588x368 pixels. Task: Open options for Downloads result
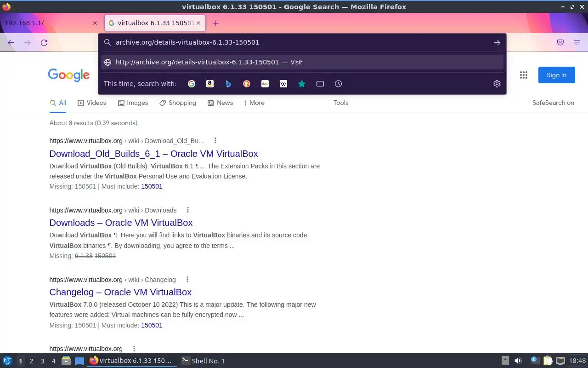click(187, 210)
